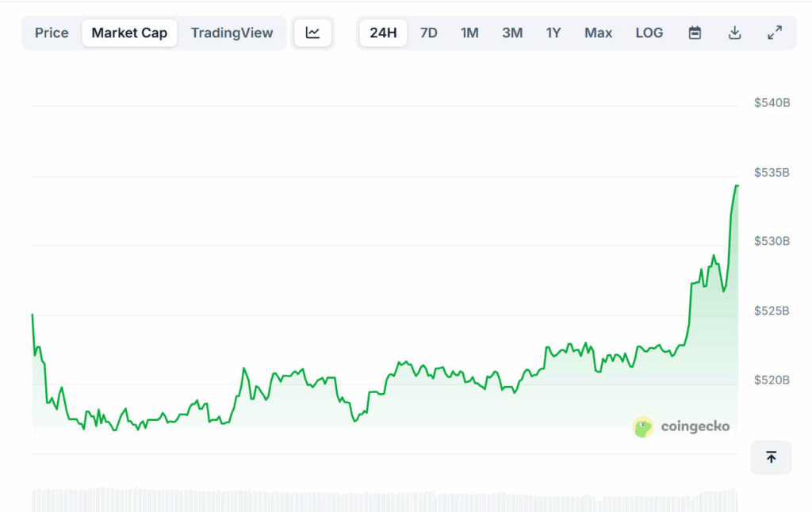This screenshot has height=512, width=812.
Task: Select the 1Y time range
Action: [553, 33]
